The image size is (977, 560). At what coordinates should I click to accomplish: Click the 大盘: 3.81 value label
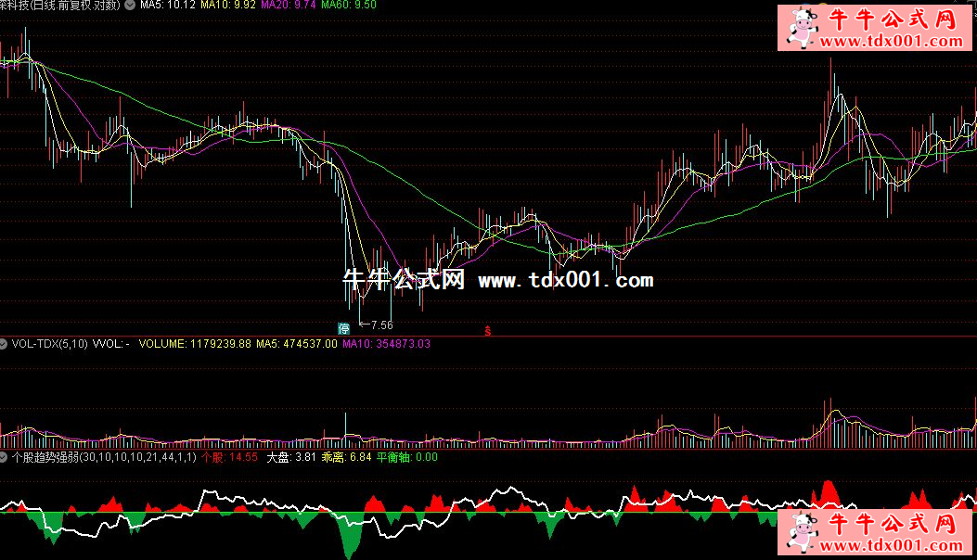291,457
